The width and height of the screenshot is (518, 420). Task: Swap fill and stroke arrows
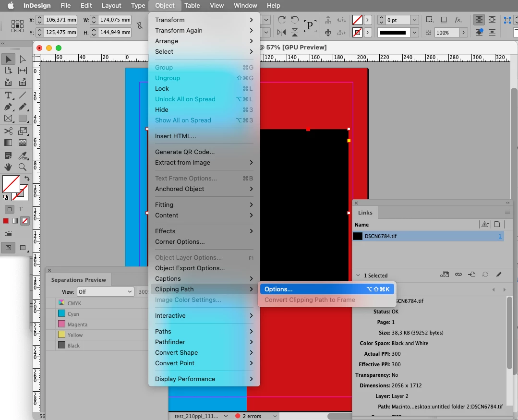(27, 178)
